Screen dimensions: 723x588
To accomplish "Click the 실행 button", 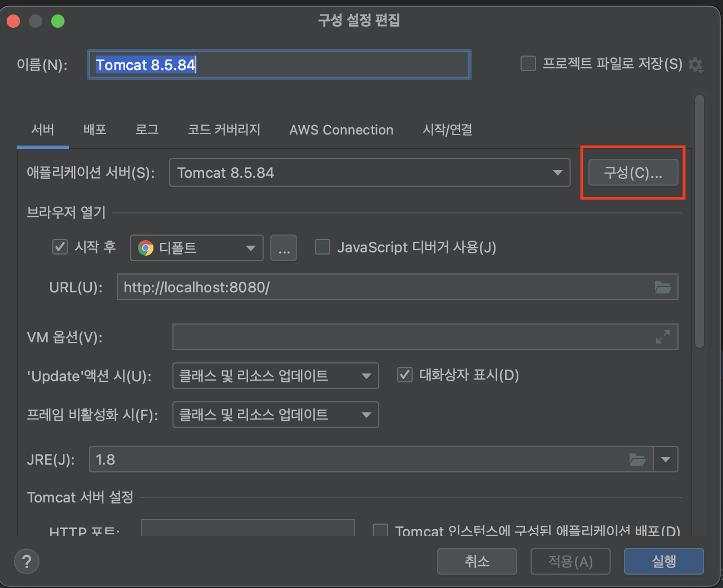I will [664, 561].
